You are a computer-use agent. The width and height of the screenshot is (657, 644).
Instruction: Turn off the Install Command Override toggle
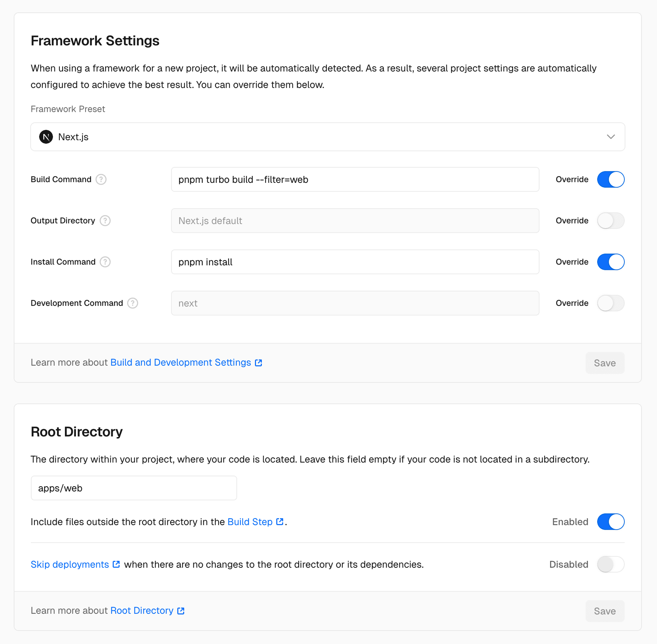pyautogui.click(x=611, y=262)
